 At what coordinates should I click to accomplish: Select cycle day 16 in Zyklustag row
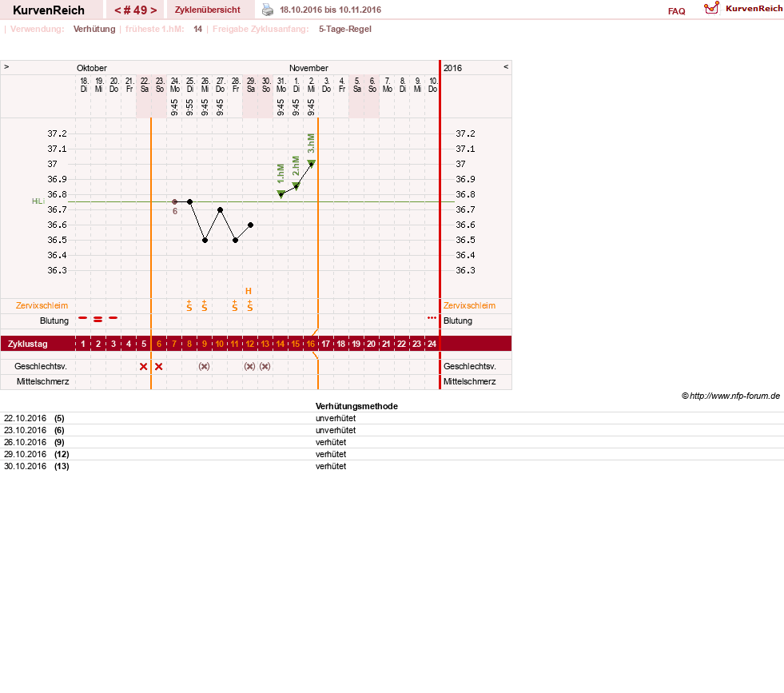tap(311, 344)
